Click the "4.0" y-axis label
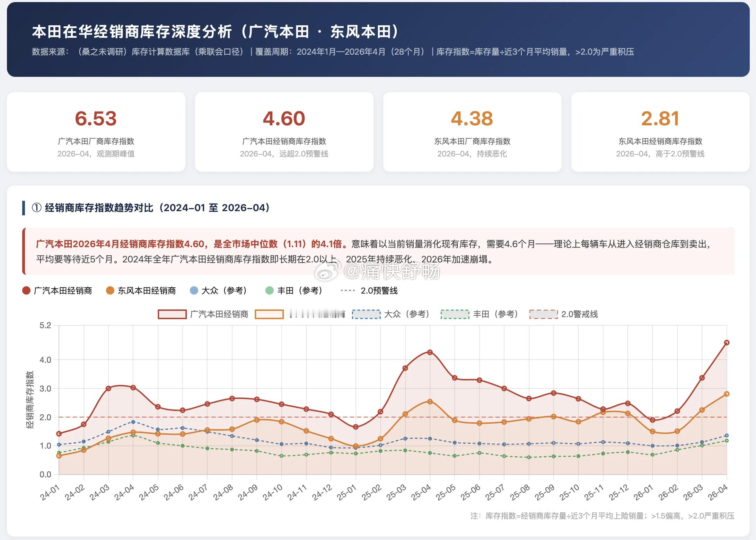The width and height of the screenshot is (756, 540). (x=45, y=360)
